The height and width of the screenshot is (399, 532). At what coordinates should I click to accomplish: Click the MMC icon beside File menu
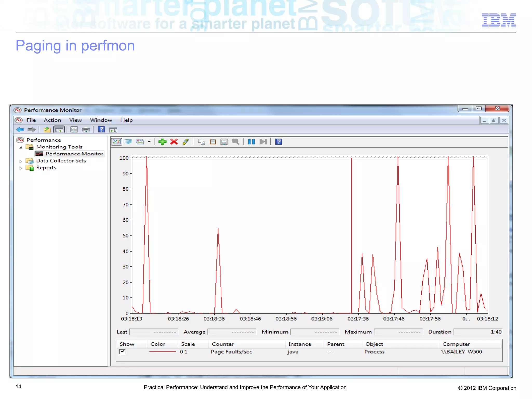18,120
